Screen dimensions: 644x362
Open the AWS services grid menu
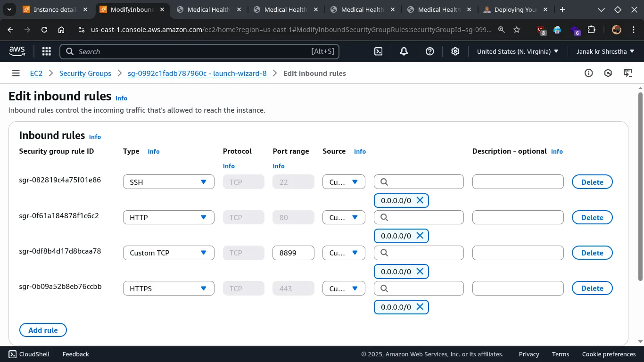point(46,51)
